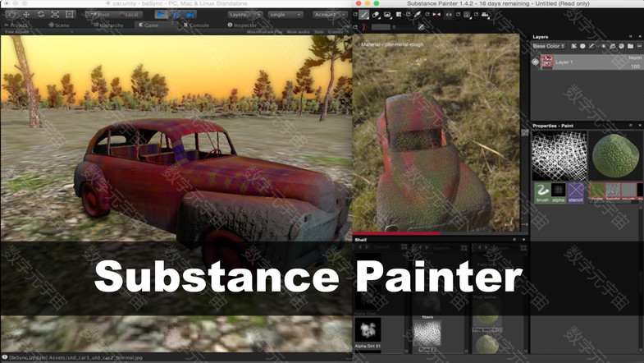Click the white mesh alpha preview
Screen dimensions: 644x363
click(560, 156)
